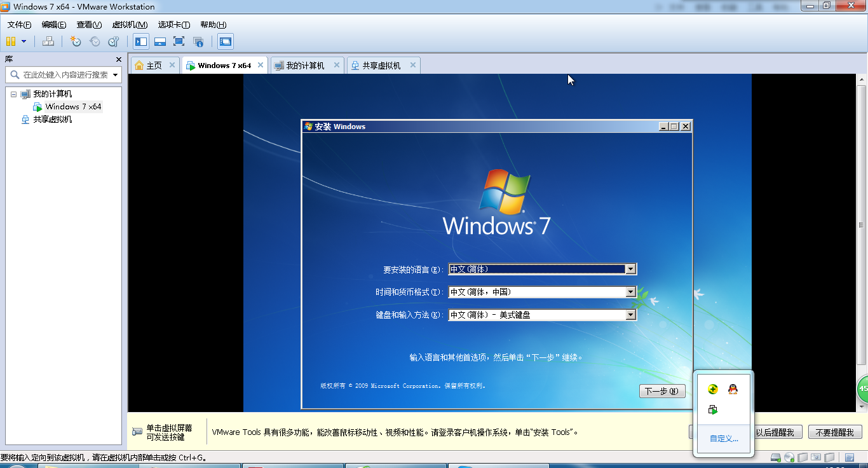Open the 键盘和输入方法 combo box
The width and height of the screenshot is (868, 468).
point(543,315)
